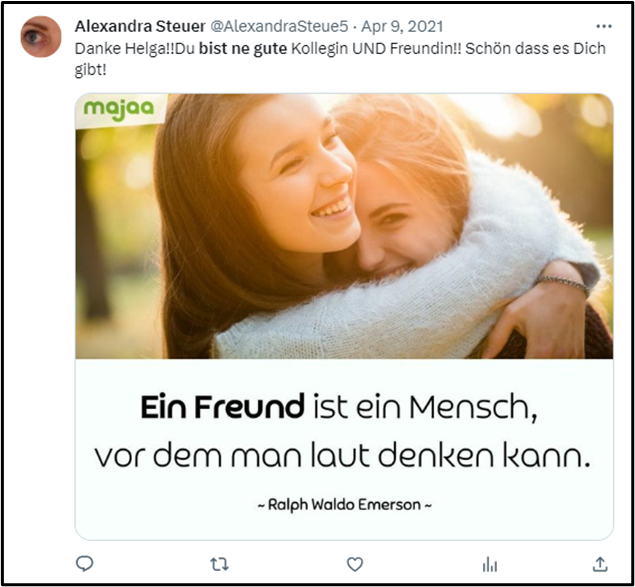Viewport: 635px width, 587px height.
Task: Click the @AlexandraSteue5 handle
Action: 279,26
